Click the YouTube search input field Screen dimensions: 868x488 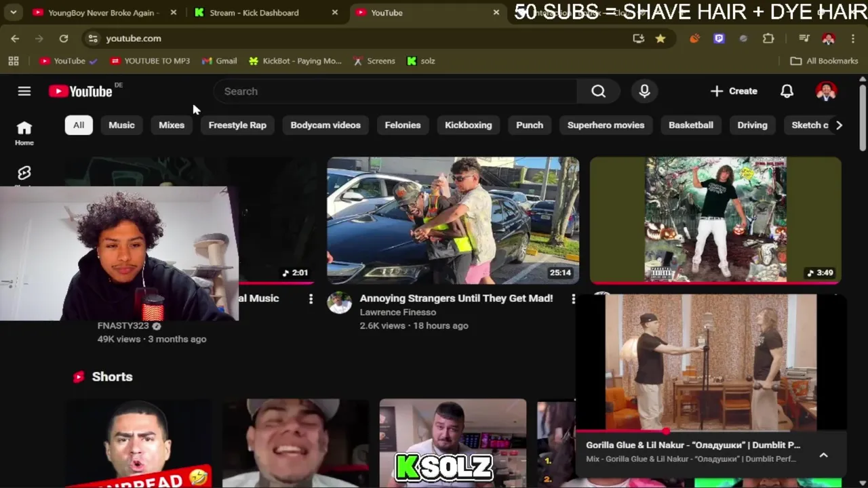[396, 91]
